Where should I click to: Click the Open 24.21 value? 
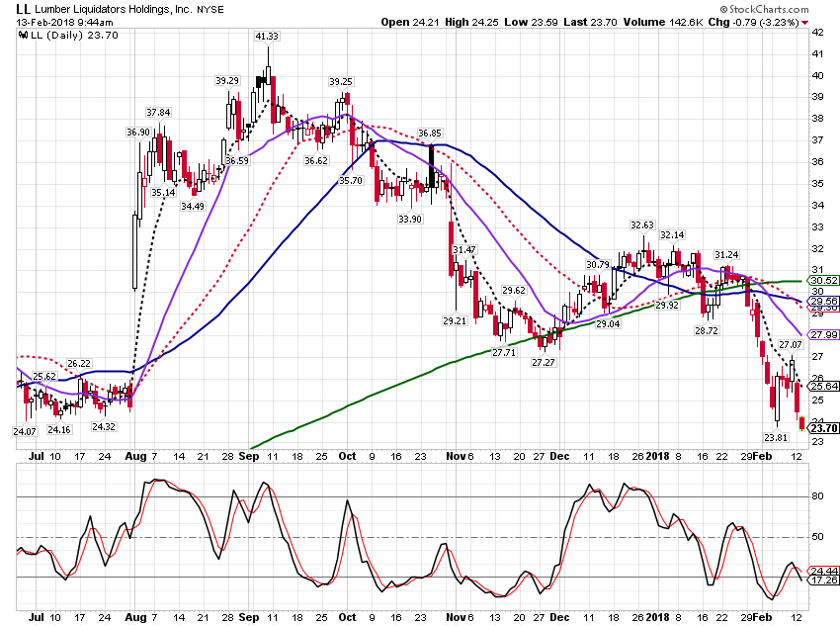410,22
